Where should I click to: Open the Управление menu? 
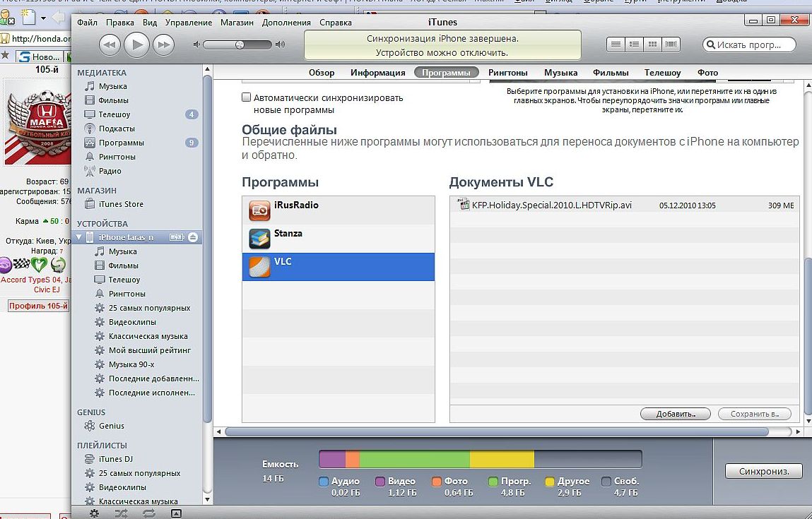[x=189, y=23]
